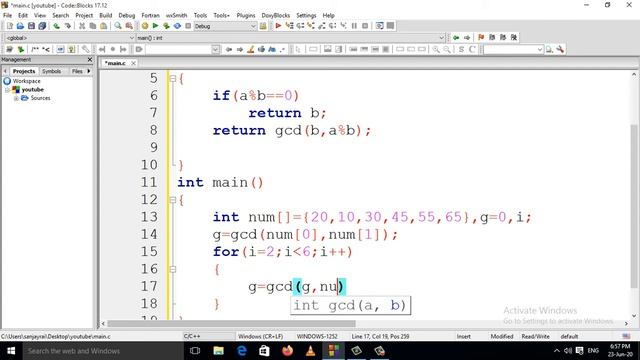This screenshot has height=360, width=640.
Task: Open Firefox from the taskbar
Action: coord(287,351)
